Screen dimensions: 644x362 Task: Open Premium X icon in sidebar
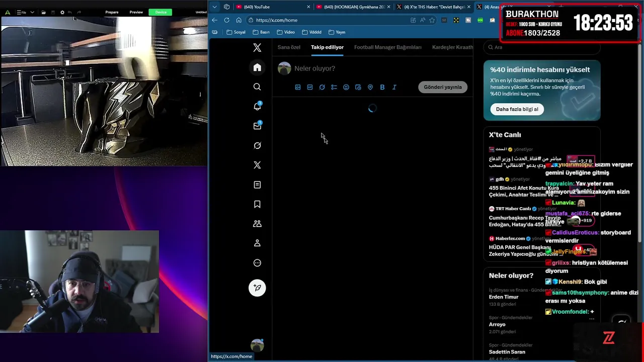coord(257,165)
